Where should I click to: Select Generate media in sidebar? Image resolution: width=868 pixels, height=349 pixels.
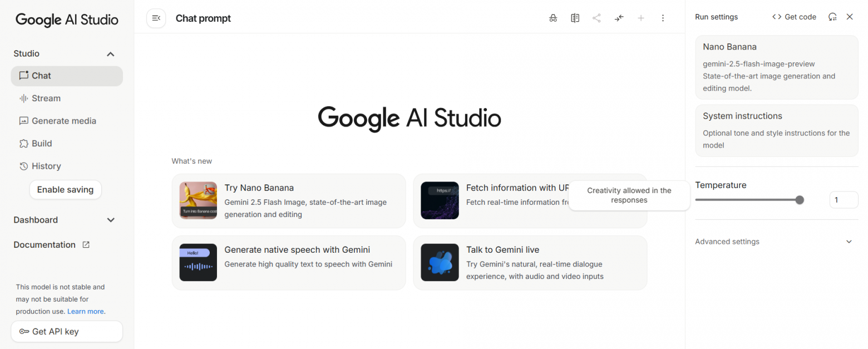click(63, 121)
